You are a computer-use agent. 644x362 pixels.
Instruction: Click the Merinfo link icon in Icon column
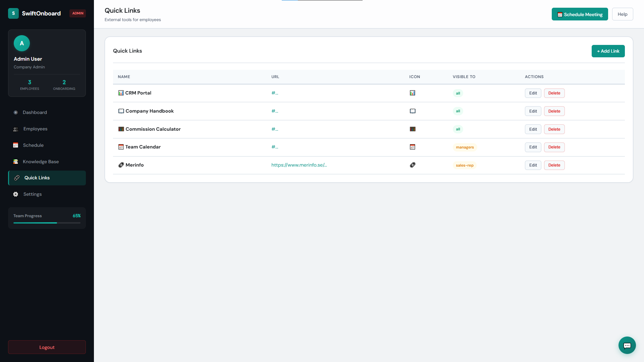coord(412,165)
